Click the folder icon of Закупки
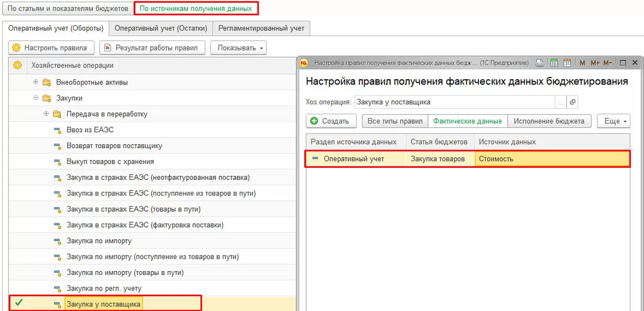 click(x=47, y=98)
